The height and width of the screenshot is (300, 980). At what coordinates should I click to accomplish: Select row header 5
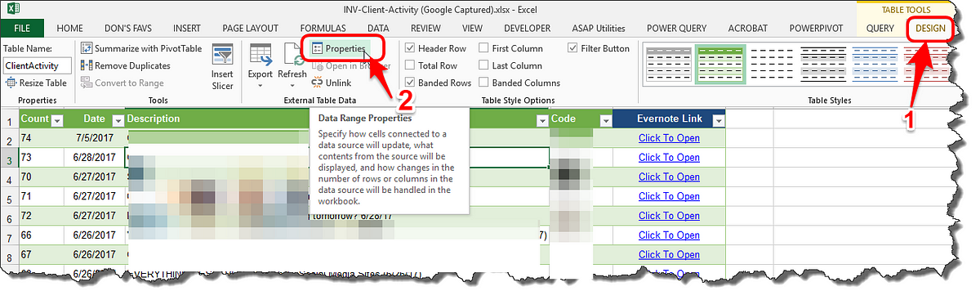click(x=9, y=197)
